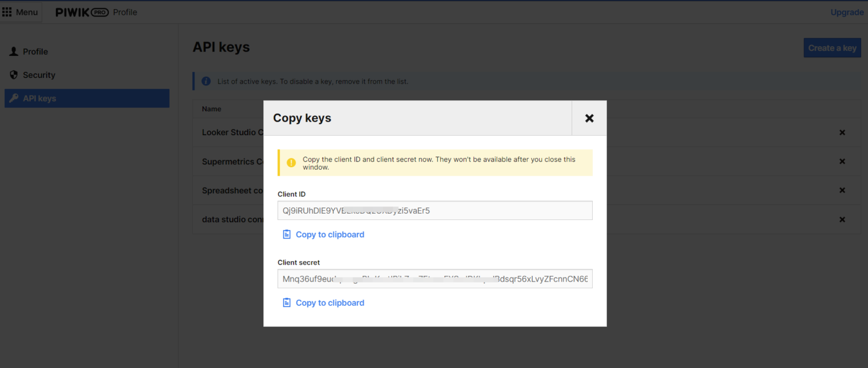Open the Upgrade link
The width and height of the screenshot is (868, 368).
(x=847, y=12)
